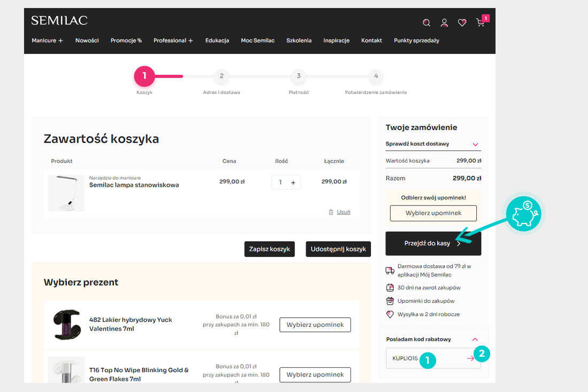
Task: Open the T16 Top No Wipe thumbnail
Action: click(x=66, y=370)
